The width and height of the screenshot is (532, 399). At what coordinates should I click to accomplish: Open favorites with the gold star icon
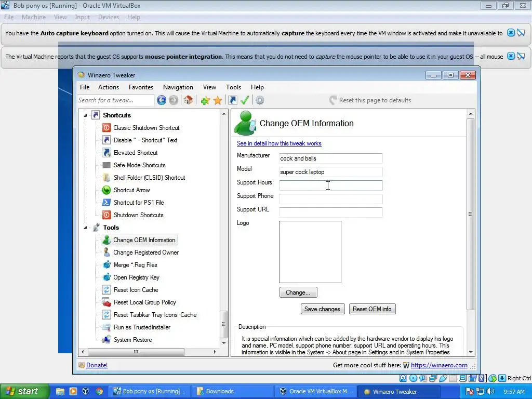coord(218,100)
